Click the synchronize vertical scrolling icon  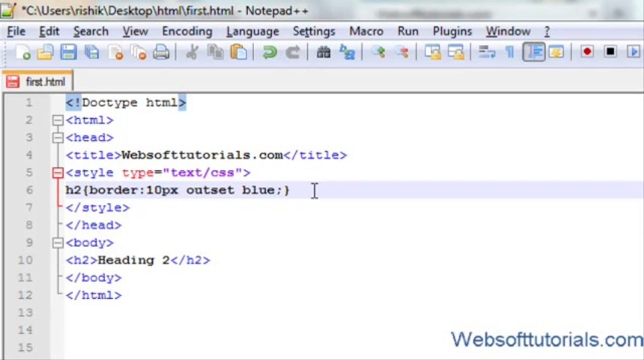pyautogui.click(x=432, y=52)
